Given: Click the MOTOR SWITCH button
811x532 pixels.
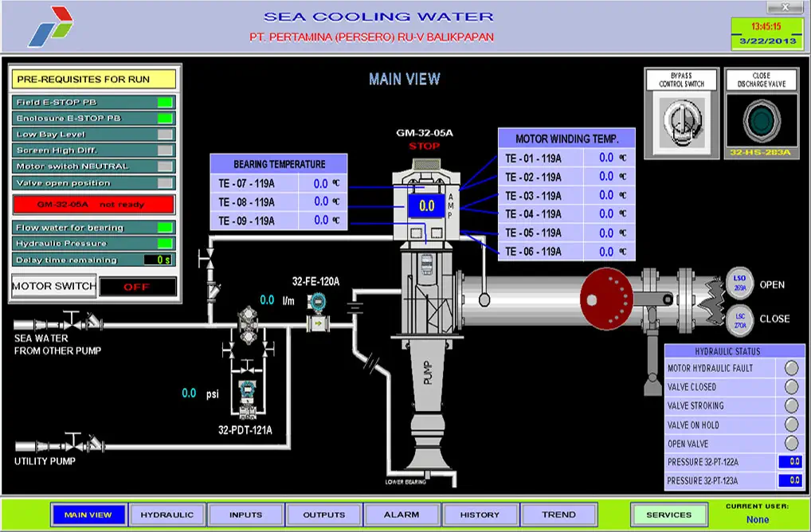Looking at the screenshot, I should pos(53,286).
